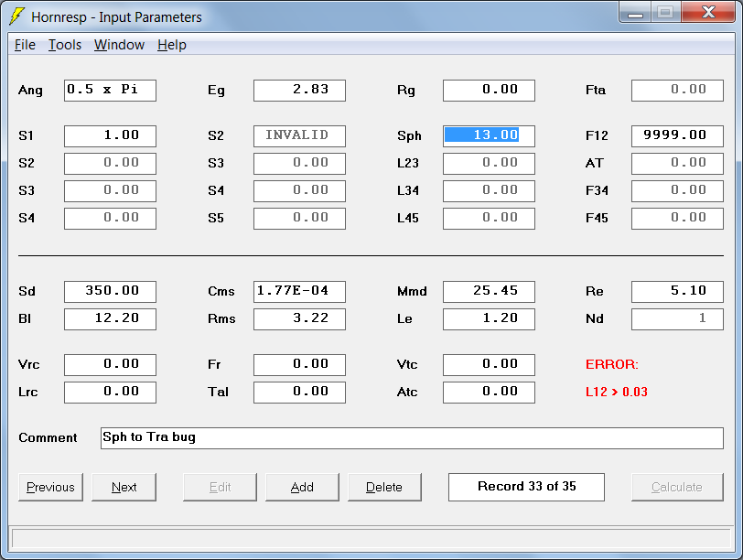Screen dimensions: 743x560
Task: Open the Help menu
Action: pyautogui.click(x=171, y=45)
